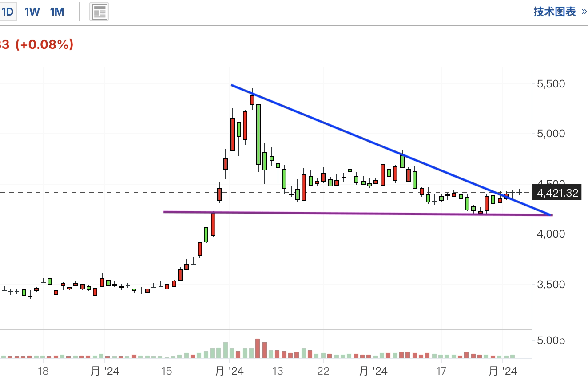Viewport: 588px width, 388px height.
Task: Click the 17 date label on axis
Action: tap(441, 371)
